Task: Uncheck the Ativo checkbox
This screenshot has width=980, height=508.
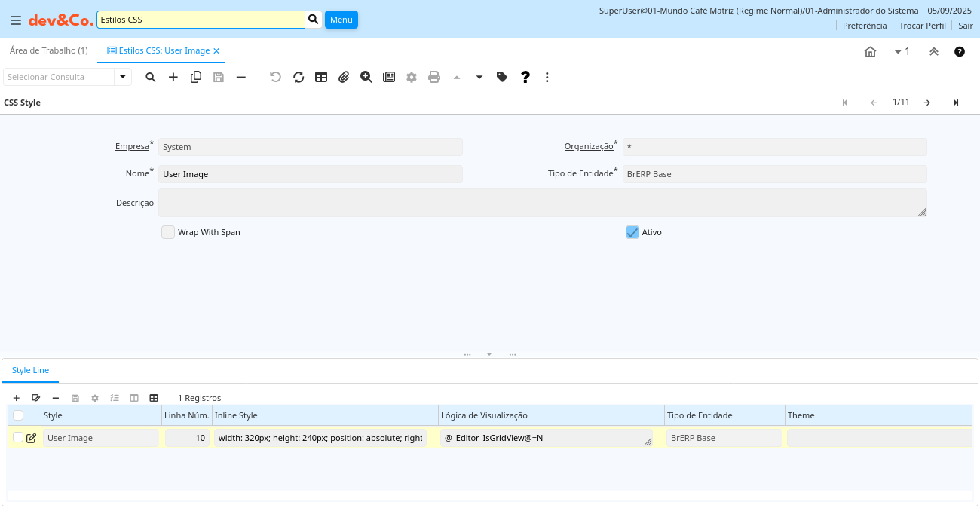Action: pyautogui.click(x=632, y=232)
